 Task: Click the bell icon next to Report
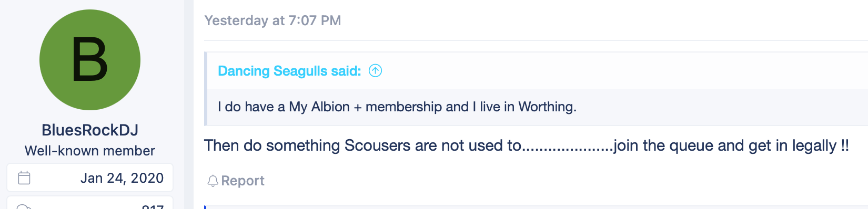[213, 181]
